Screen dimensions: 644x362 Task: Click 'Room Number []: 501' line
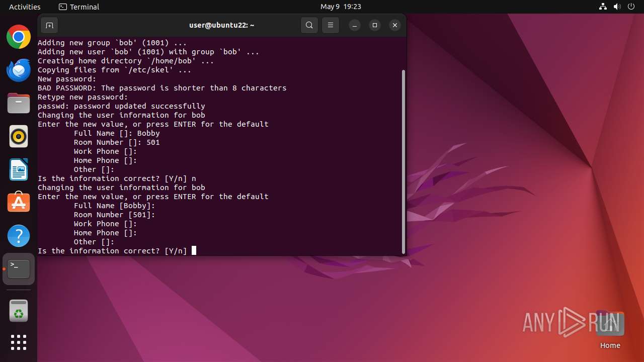pos(117,142)
